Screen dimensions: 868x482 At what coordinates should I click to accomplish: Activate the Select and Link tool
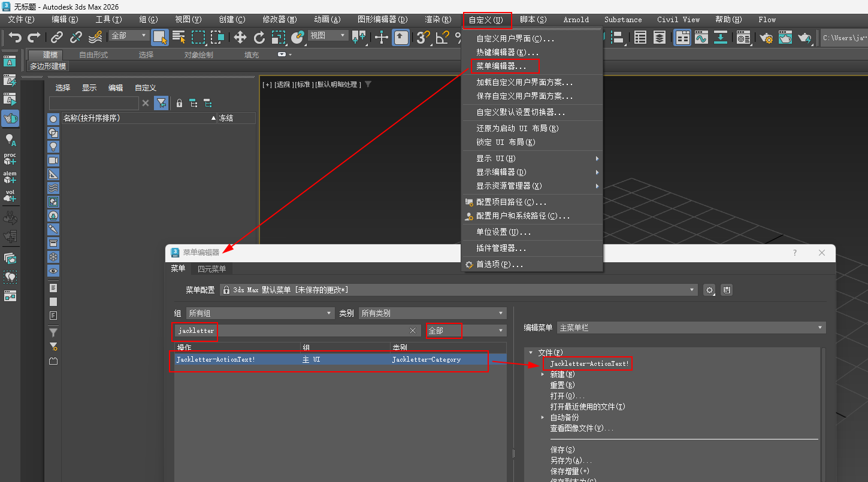(x=57, y=38)
